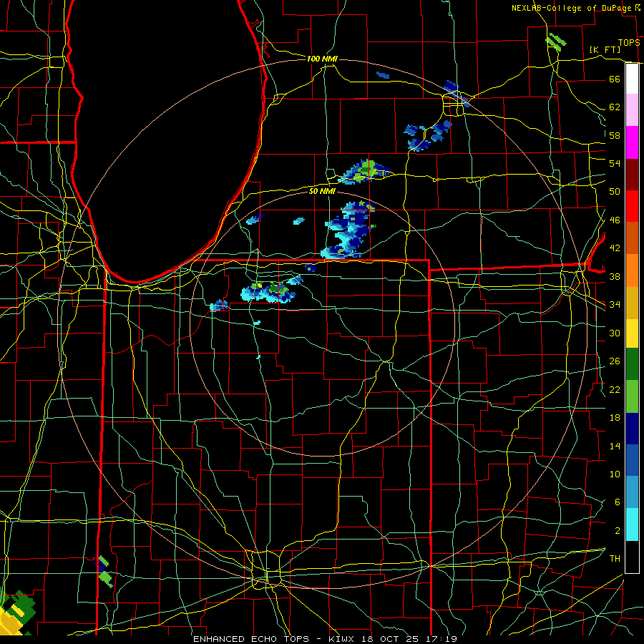Click the "TH" threshold legend label
The height and width of the screenshot is (644, 644).
click(615, 559)
